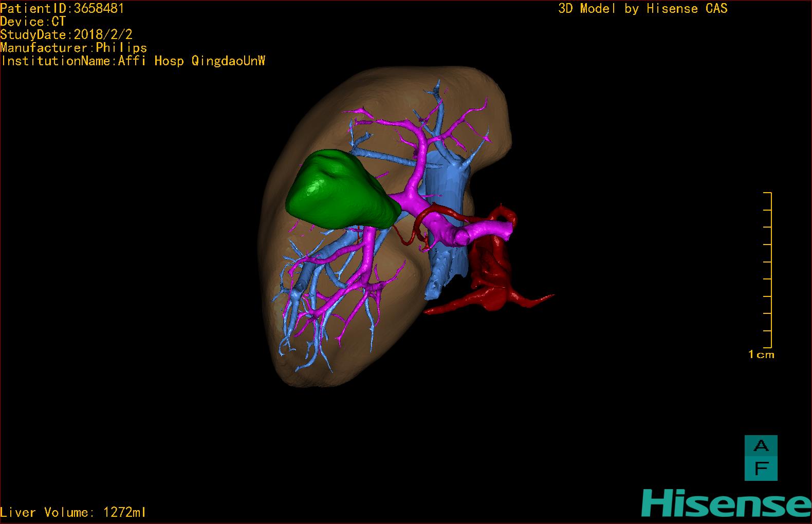Click the Device:CT label
The height and width of the screenshot is (524, 812).
click(x=33, y=22)
